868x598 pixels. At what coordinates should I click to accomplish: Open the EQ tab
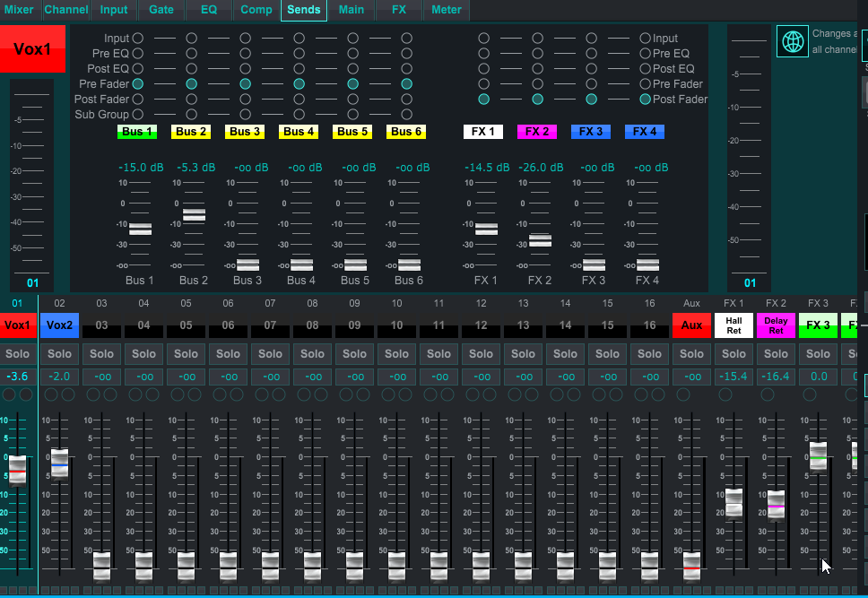pyautogui.click(x=208, y=10)
